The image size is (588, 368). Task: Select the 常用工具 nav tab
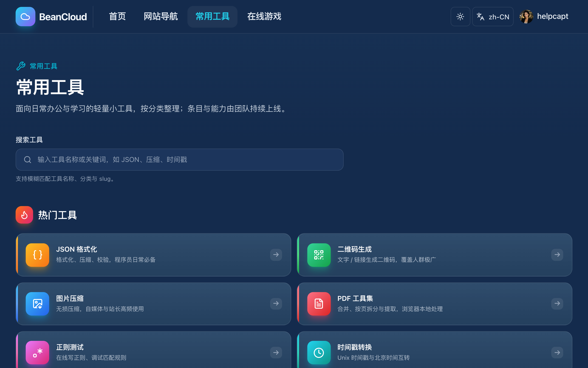[x=212, y=17]
